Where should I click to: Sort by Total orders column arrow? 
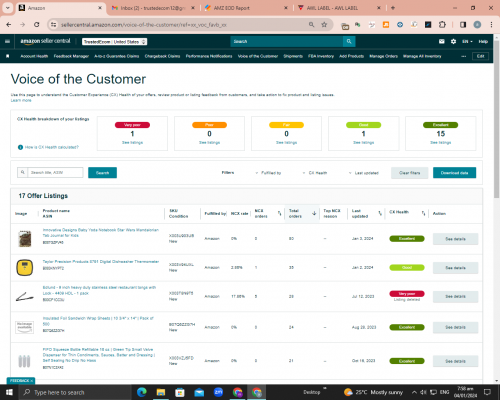[x=314, y=213]
